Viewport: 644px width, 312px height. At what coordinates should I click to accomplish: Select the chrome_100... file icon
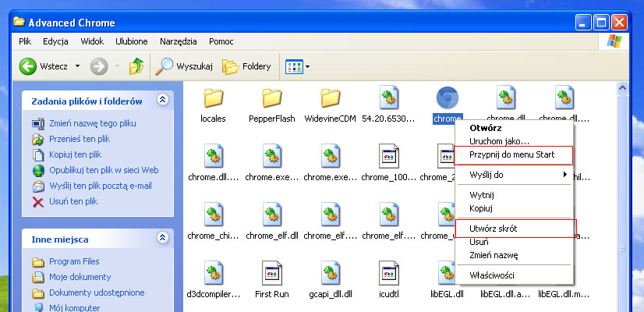point(388,156)
